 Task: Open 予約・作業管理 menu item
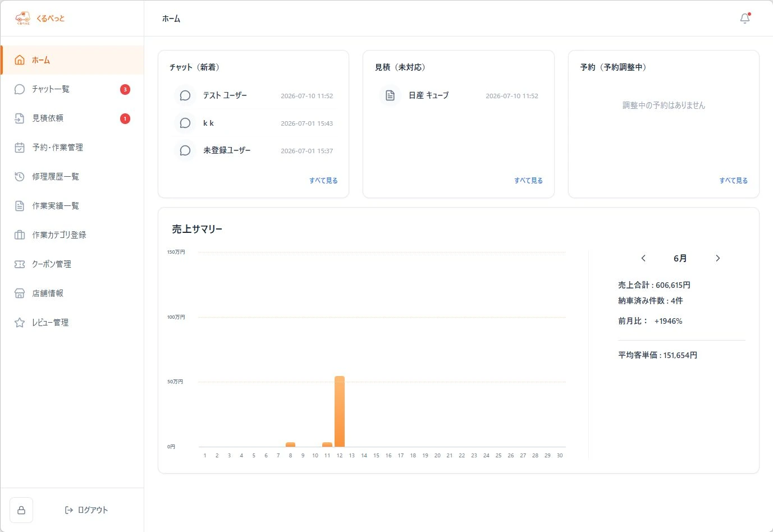pos(72,148)
